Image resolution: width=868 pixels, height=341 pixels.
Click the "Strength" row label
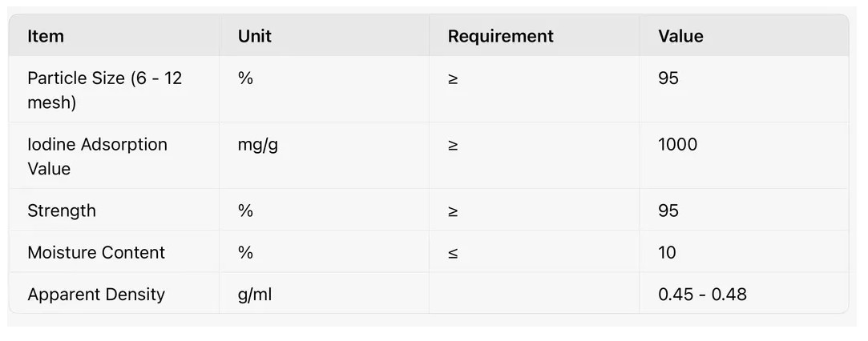(62, 211)
